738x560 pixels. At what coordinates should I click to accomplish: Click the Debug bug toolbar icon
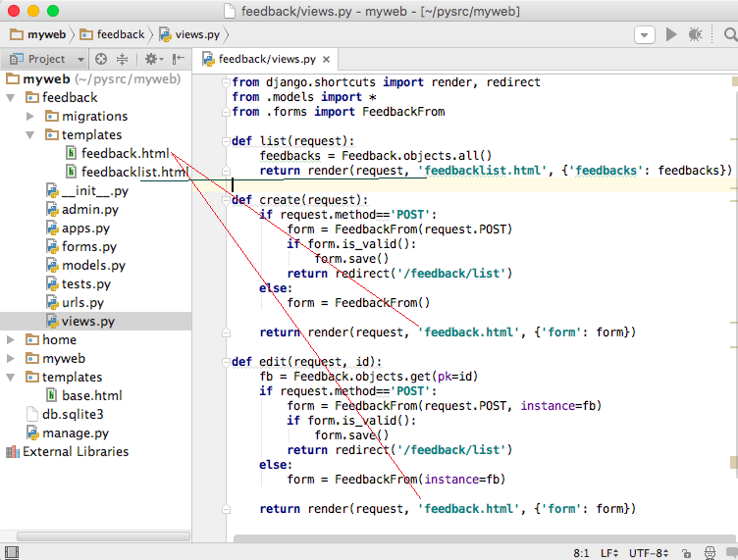(x=695, y=34)
